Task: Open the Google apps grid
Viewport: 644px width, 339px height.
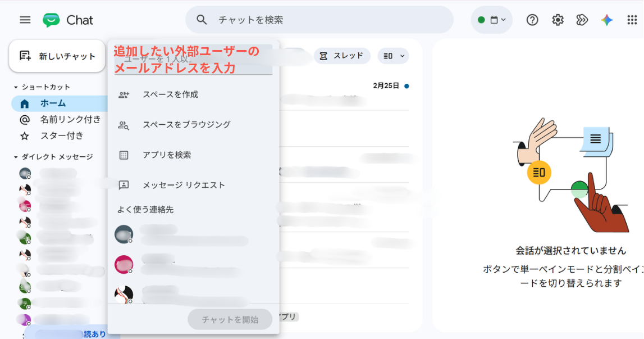Action: click(x=632, y=20)
